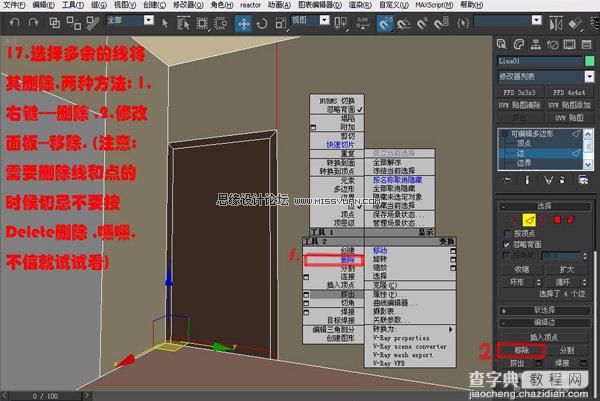This screenshot has width=600, height=401.
Task: Click the 收缩 shrink selection button
Action: [522, 269]
